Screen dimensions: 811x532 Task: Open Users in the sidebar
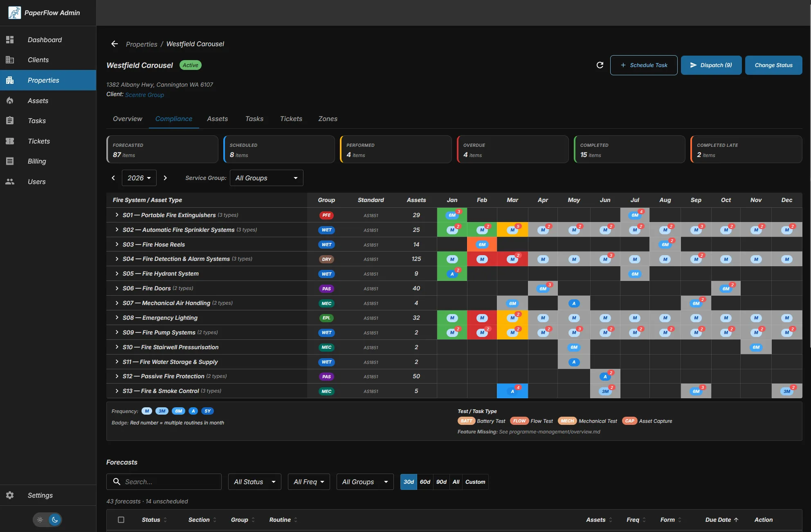coord(36,182)
